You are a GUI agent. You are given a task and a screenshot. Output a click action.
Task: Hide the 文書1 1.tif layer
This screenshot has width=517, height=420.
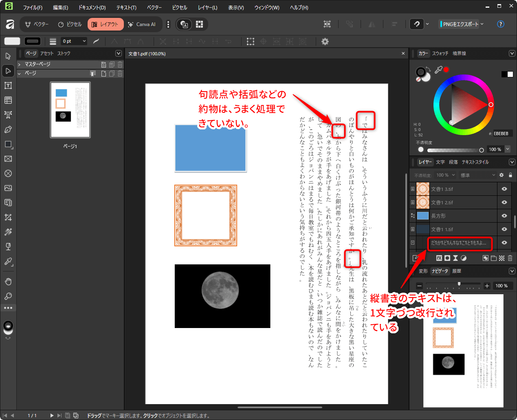pos(504,229)
